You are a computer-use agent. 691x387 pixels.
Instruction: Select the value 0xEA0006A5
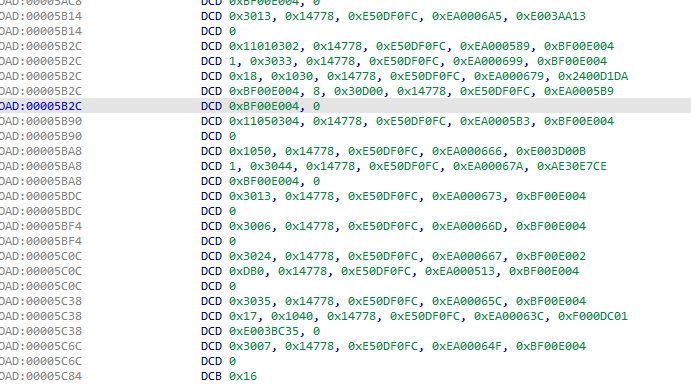coord(466,16)
